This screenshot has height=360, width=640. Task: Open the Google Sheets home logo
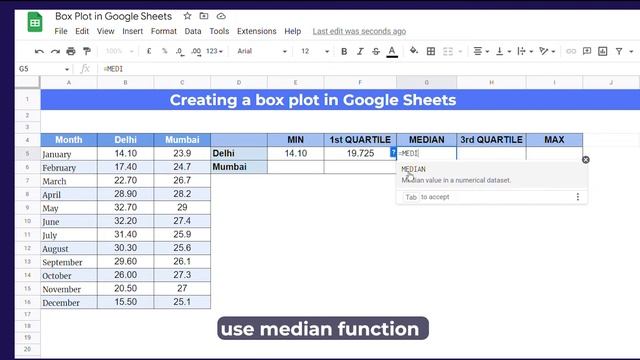pyautogui.click(x=35, y=22)
